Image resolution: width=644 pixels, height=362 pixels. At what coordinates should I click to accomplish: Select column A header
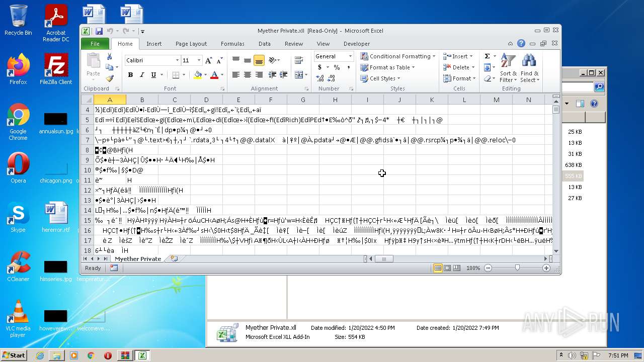(x=110, y=100)
